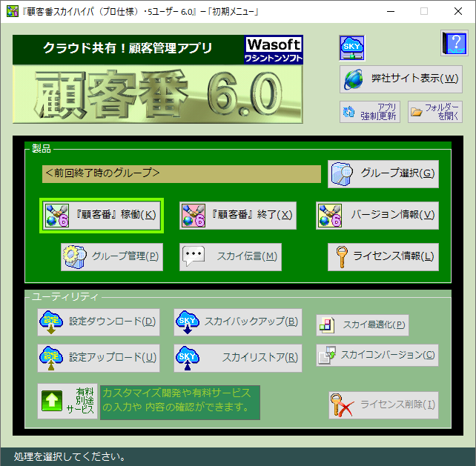Click 有料別途サービス paid service button
The image size is (476, 466).
(x=67, y=401)
